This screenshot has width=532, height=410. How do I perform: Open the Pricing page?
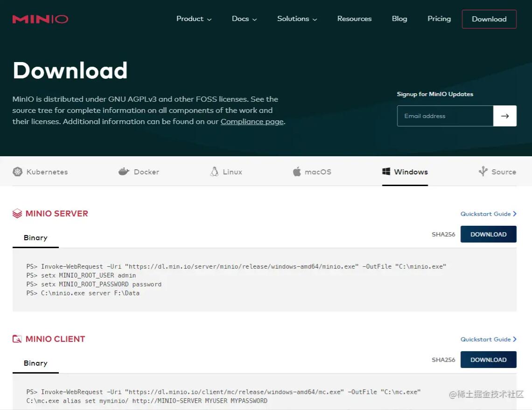[439, 19]
